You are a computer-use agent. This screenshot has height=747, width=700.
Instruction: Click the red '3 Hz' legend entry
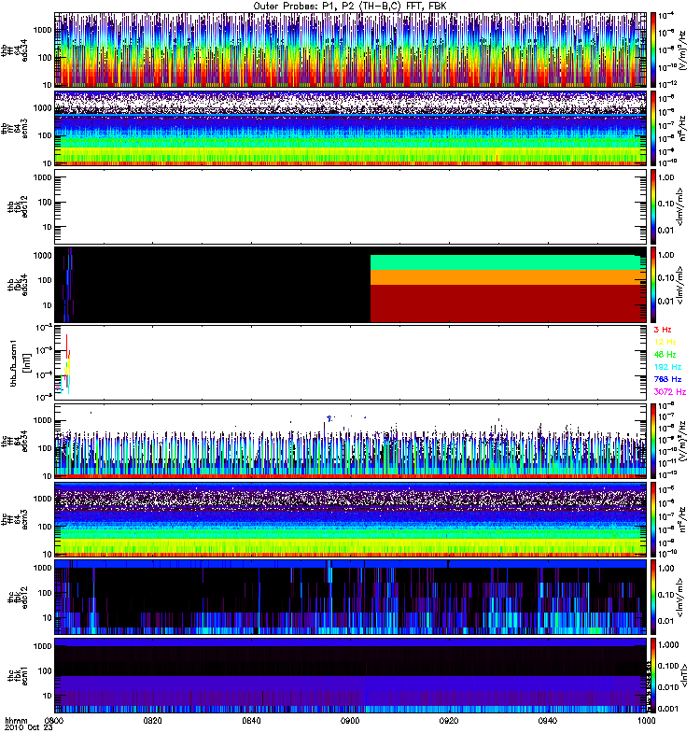(663, 330)
